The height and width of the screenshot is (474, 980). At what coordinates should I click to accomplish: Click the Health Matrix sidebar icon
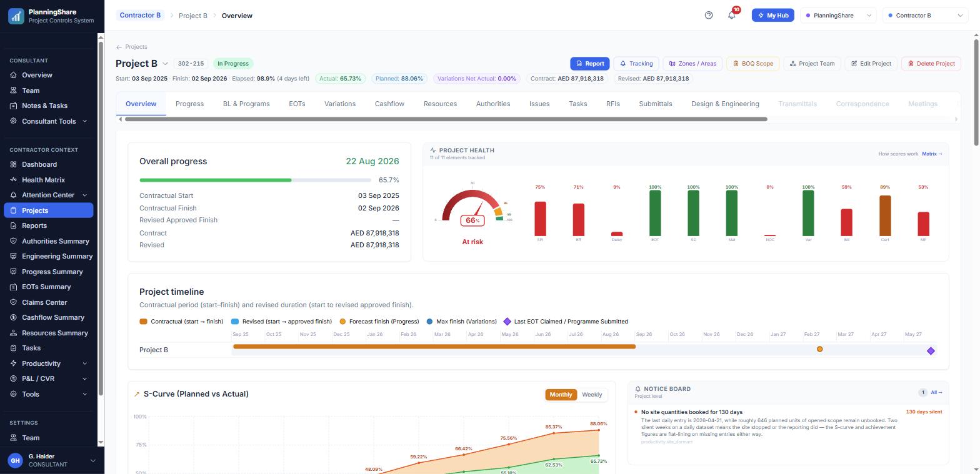(14, 180)
